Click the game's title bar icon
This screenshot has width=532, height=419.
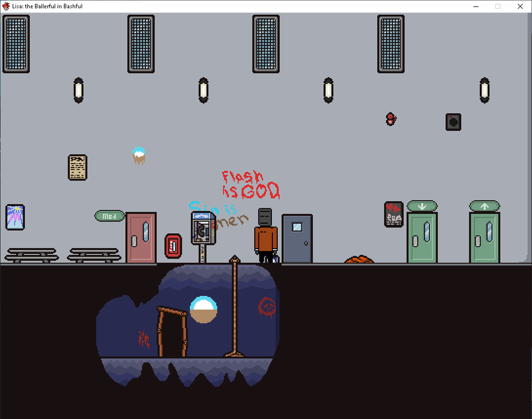6,6
